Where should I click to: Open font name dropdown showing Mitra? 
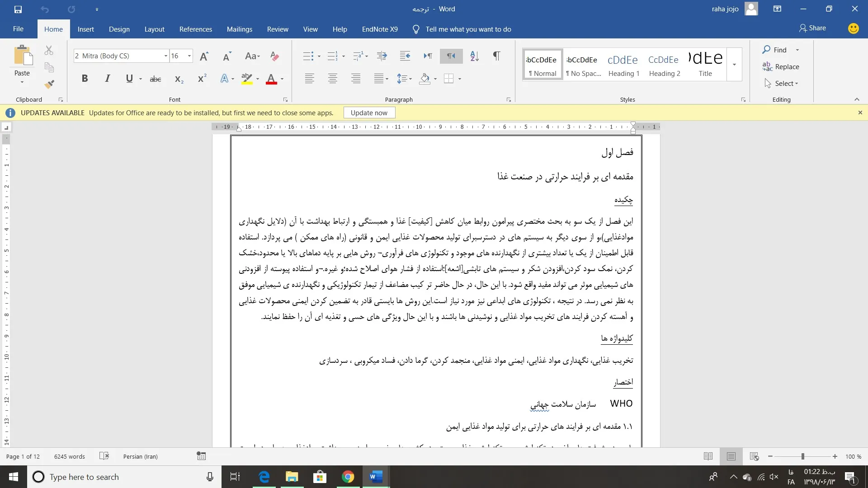coord(165,56)
